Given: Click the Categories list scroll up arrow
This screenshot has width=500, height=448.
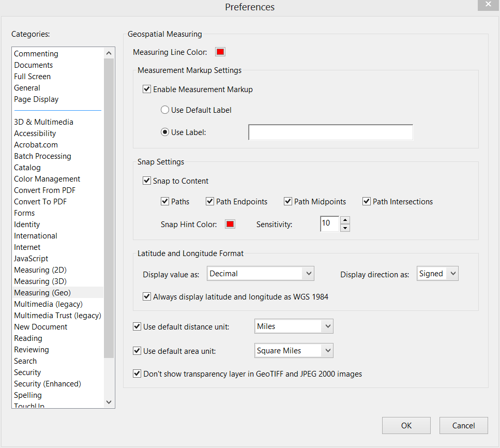Looking at the screenshot, I should tap(109, 53).
